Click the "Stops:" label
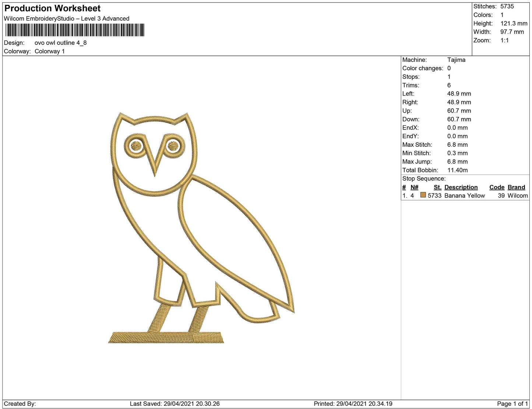The height and width of the screenshot is (409, 532). pos(411,77)
